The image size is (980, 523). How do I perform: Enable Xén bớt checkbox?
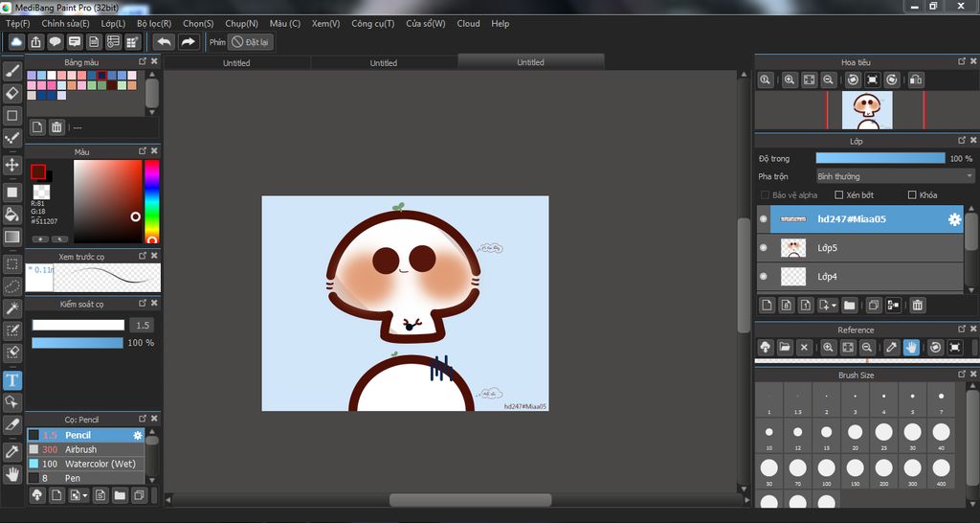[839, 195]
